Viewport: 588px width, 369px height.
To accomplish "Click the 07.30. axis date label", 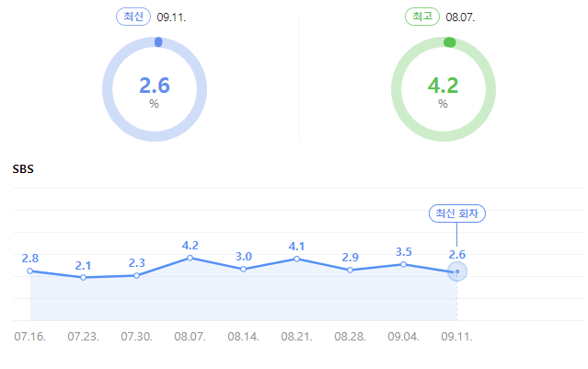I will pos(136,337).
